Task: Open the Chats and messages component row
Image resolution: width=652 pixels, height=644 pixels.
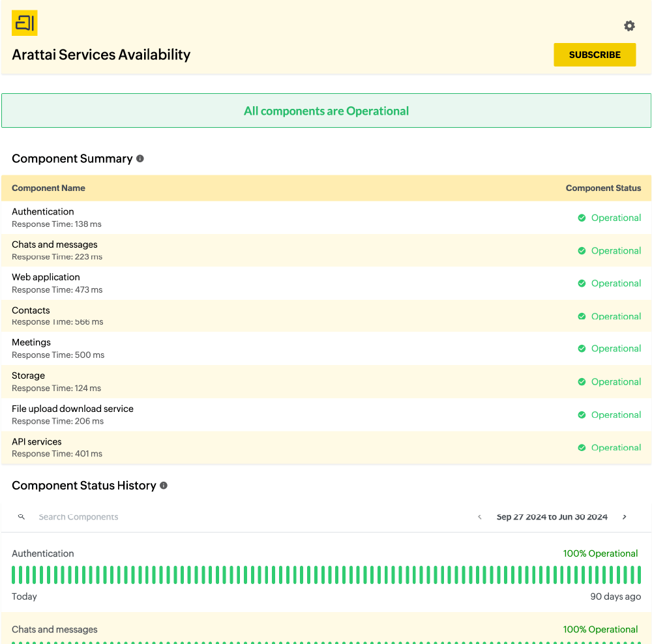Action: [x=55, y=245]
